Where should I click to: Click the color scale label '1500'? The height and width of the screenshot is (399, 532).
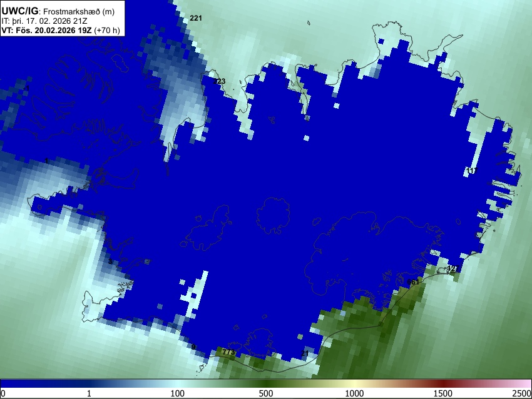(443, 393)
